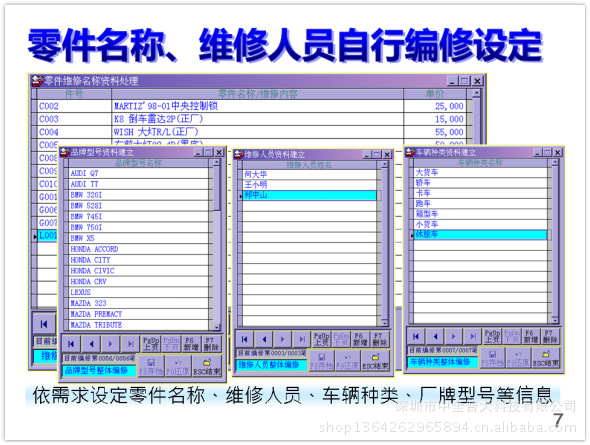Click PgUp 上页 in 车辆种类 window
The image size is (590, 445).
coord(492,336)
